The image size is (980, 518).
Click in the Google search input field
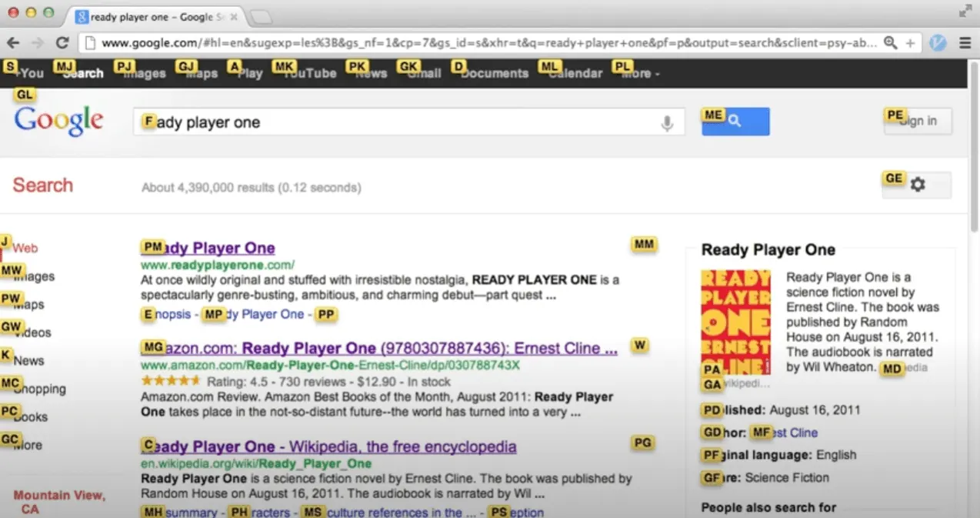tap(400, 122)
